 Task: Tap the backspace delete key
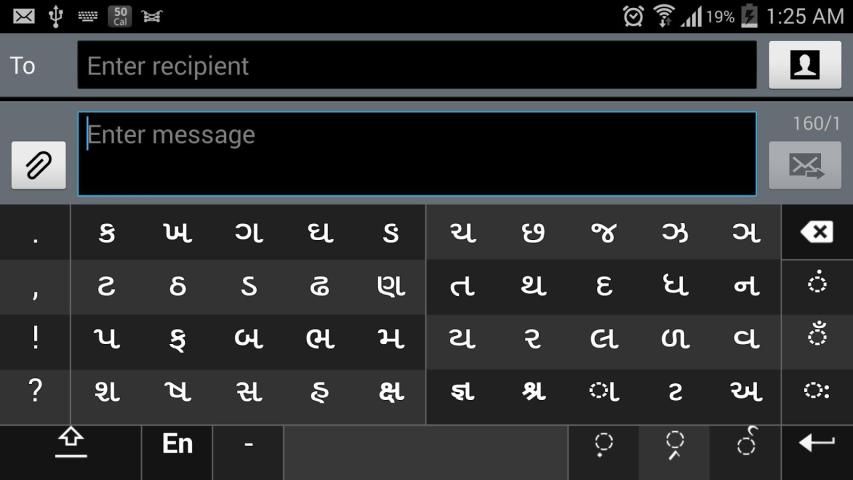[817, 233]
